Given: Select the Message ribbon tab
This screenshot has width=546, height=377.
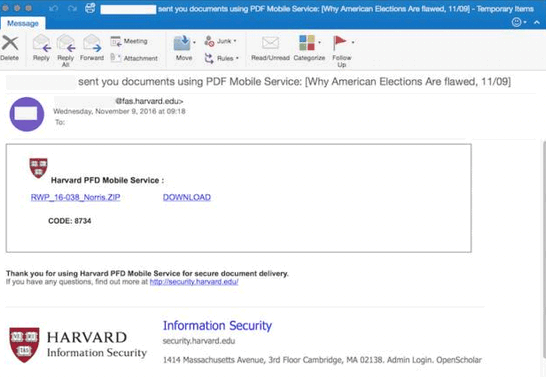Looking at the screenshot, I should point(23,23).
